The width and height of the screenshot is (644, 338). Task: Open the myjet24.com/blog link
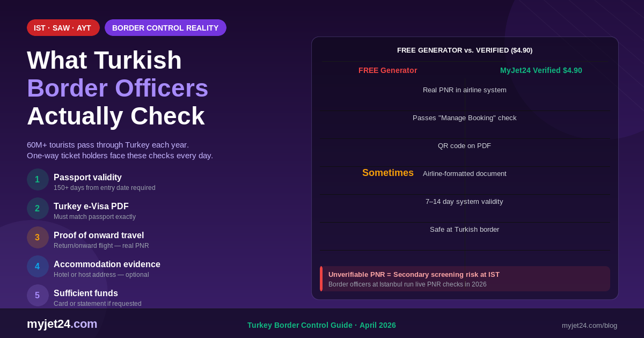coord(589,325)
